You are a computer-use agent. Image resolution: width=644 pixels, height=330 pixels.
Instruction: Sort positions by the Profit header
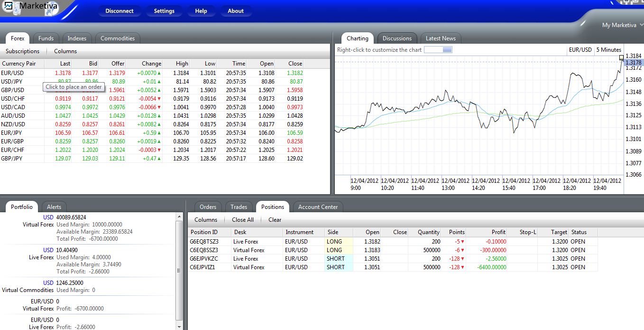(x=486, y=232)
